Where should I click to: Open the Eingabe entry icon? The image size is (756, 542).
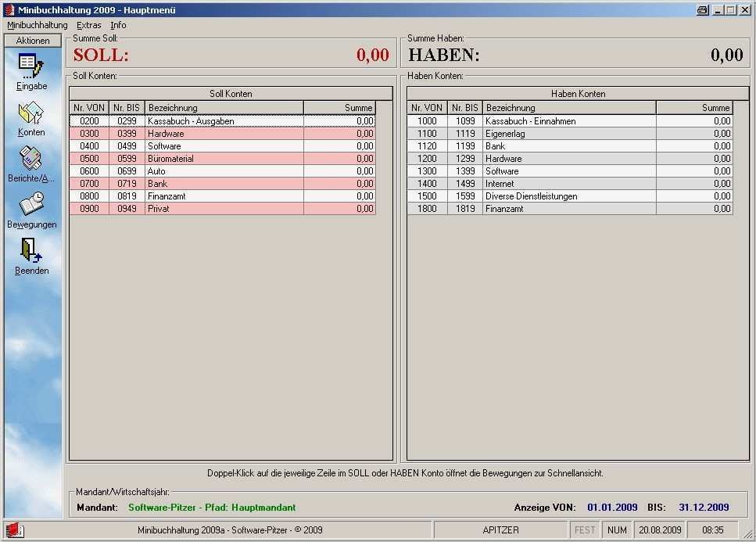tap(31, 66)
